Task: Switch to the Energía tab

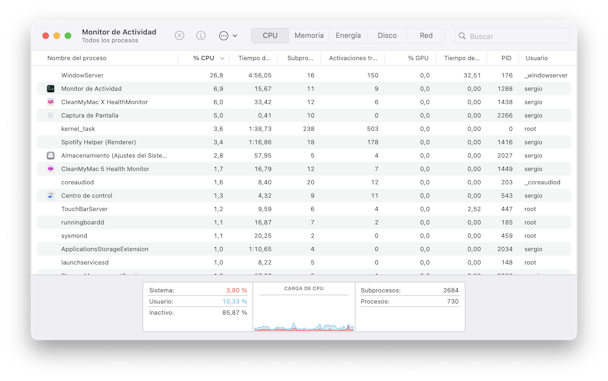Action: click(x=348, y=36)
